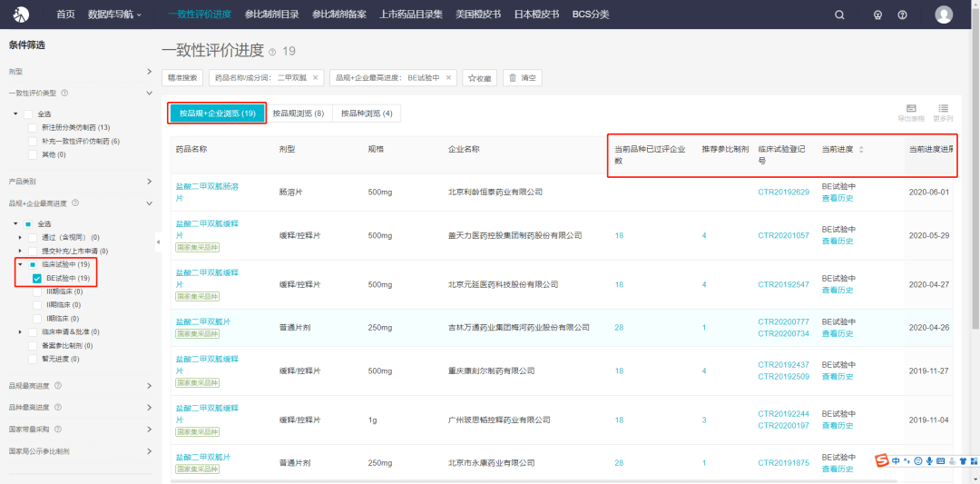The width and height of the screenshot is (980, 484).
Task: Open the CTR20192629 trial registration link
Action: [783, 193]
